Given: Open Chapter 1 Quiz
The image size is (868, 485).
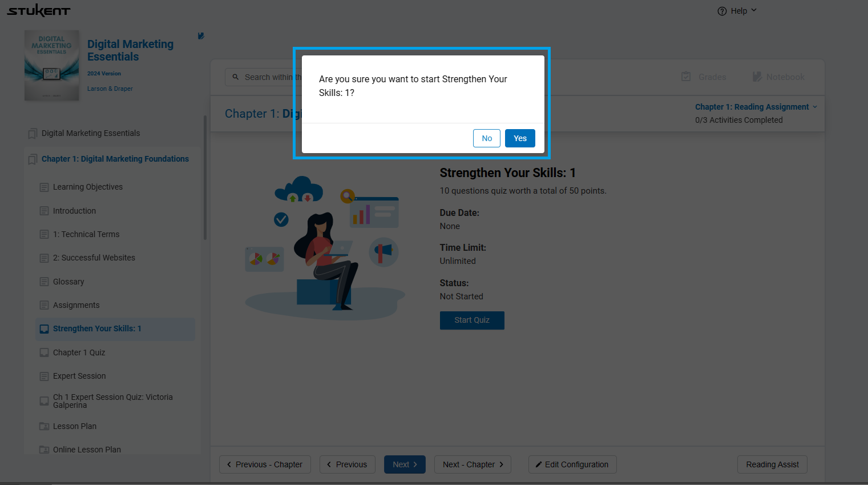Looking at the screenshot, I should [79, 352].
